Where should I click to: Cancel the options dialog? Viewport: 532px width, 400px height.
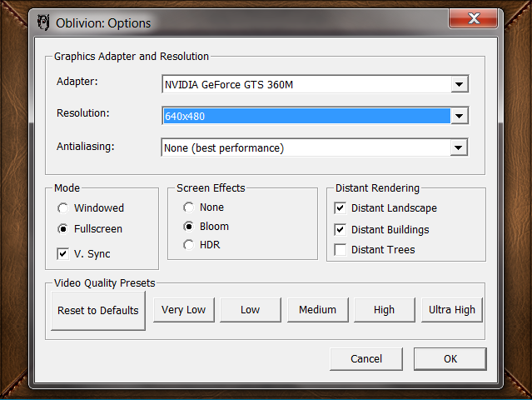click(x=366, y=359)
